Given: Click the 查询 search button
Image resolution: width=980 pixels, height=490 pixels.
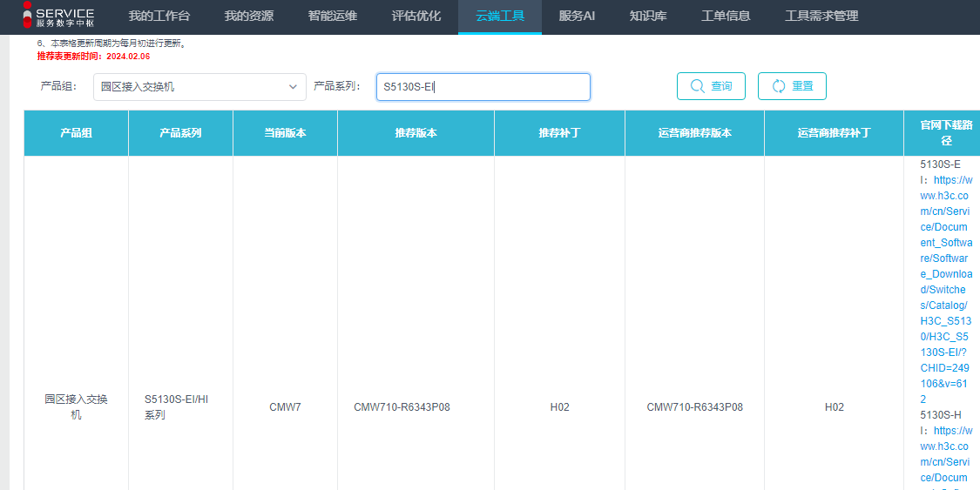Looking at the screenshot, I should click(711, 86).
